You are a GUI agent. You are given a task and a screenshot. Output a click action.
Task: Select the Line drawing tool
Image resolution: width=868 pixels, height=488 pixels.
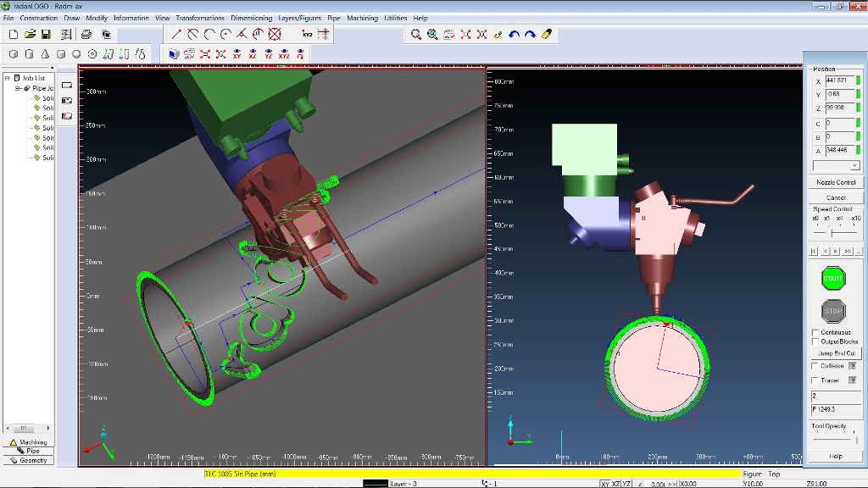tap(176, 35)
